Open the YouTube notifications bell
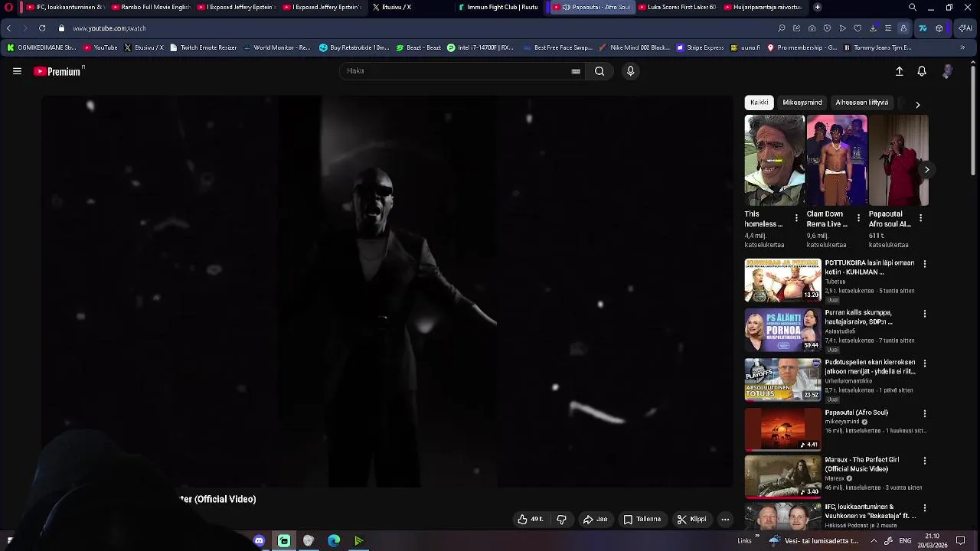Viewport: 980px width, 551px height. (x=922, y=71)
